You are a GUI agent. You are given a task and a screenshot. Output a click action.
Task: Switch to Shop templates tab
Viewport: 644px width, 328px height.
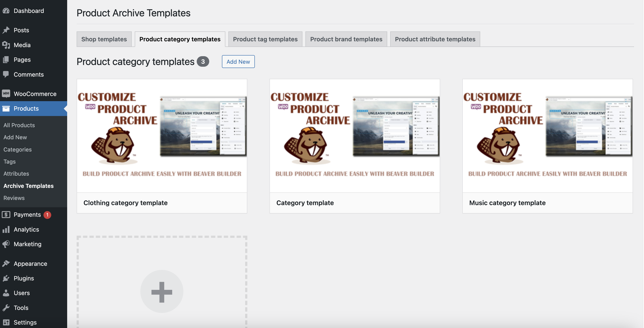104,39
